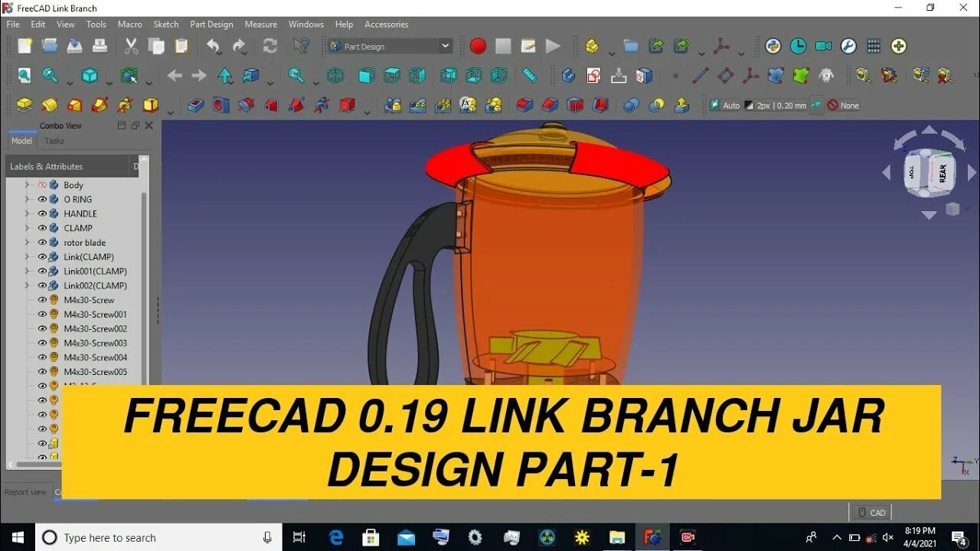Click the Auto draw style button

pos(725,106)
